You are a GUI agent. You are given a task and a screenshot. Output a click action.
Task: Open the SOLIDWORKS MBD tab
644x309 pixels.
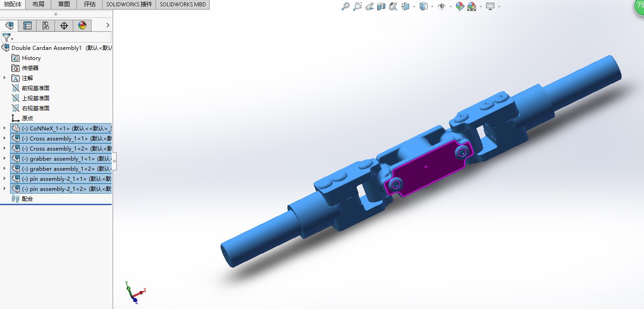(183, 5)
